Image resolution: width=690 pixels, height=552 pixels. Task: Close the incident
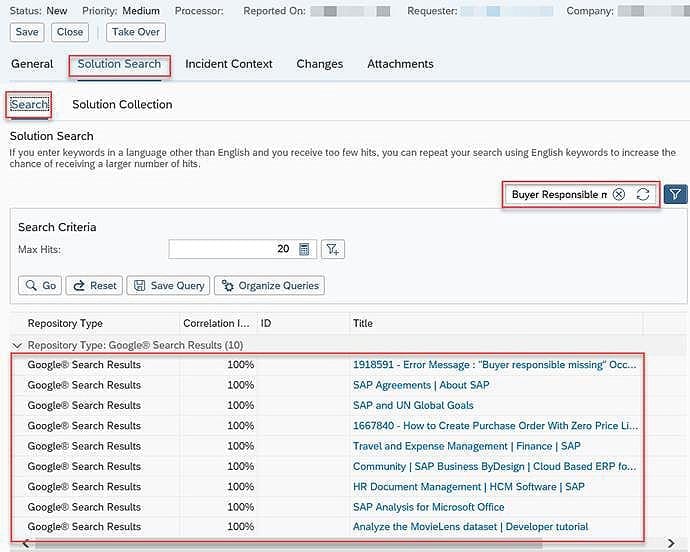coord(70,32)
